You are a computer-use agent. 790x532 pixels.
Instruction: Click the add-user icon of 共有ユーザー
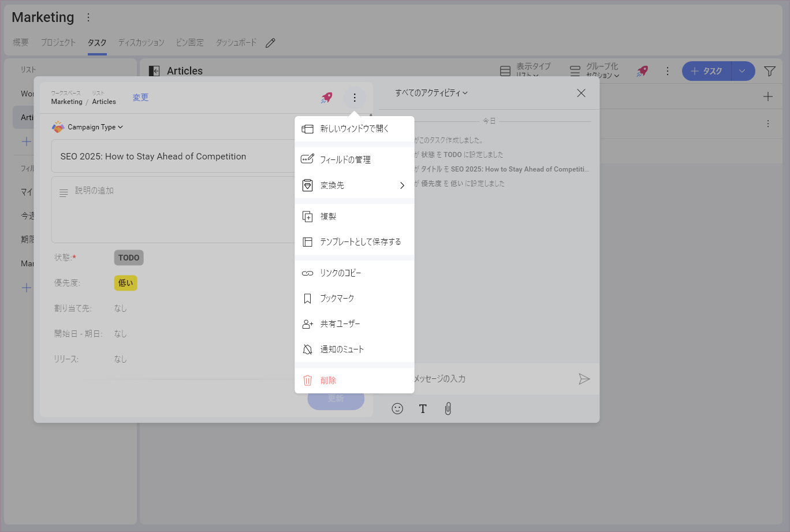308,324
